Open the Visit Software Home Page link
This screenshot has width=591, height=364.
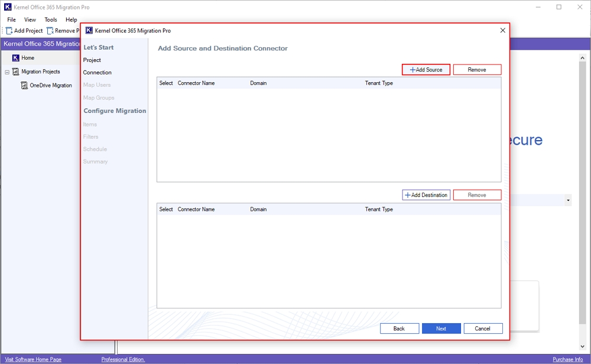tap(32, 359)
